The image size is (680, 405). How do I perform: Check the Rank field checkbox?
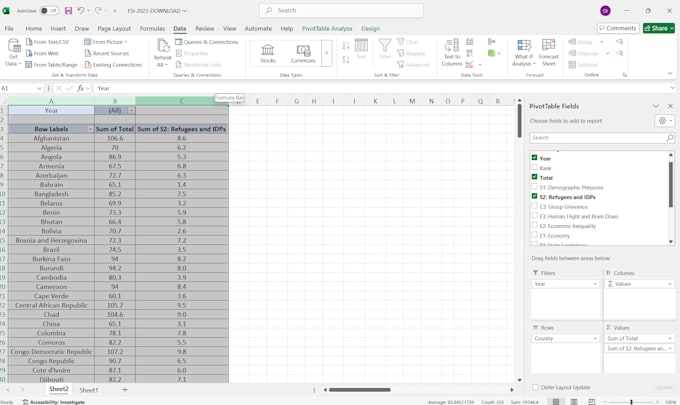pos(534,167)
